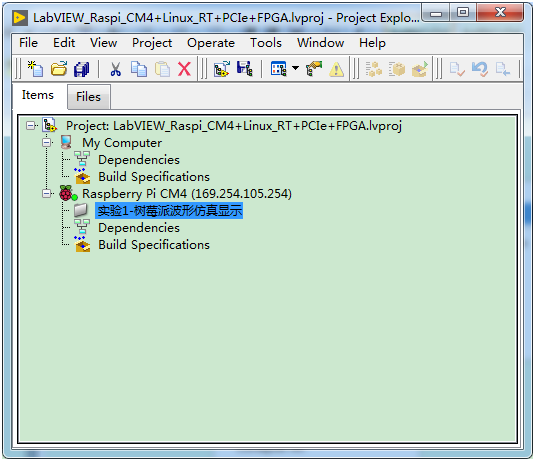Click the Filter view icon
The height and width of the screenshot is (461, 535).
click(x=278, y=69)
